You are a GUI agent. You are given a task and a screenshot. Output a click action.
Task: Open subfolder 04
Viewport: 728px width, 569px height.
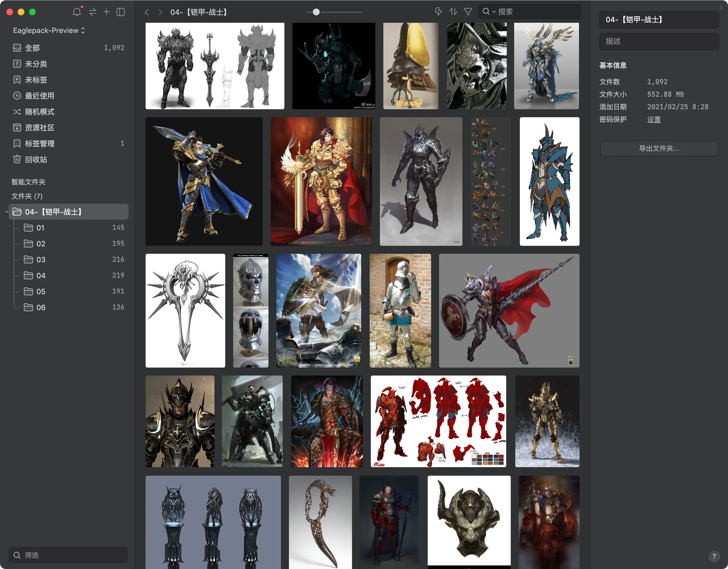[74, 275]
